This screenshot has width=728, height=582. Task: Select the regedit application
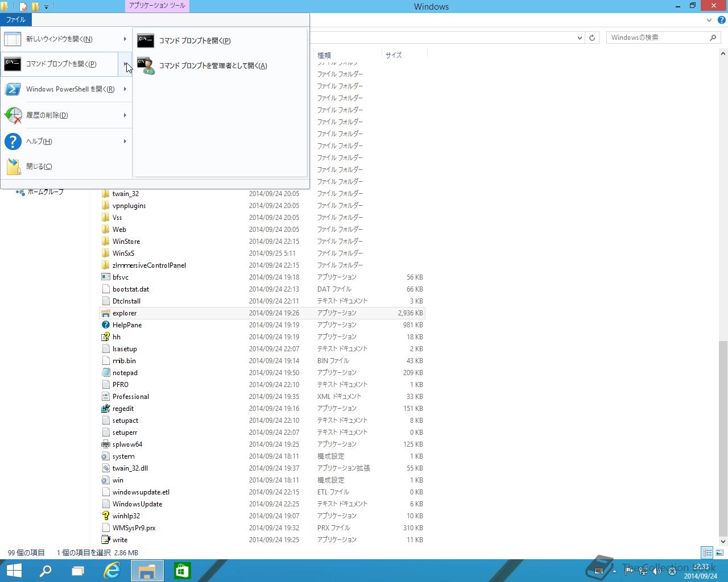point(123,409)
